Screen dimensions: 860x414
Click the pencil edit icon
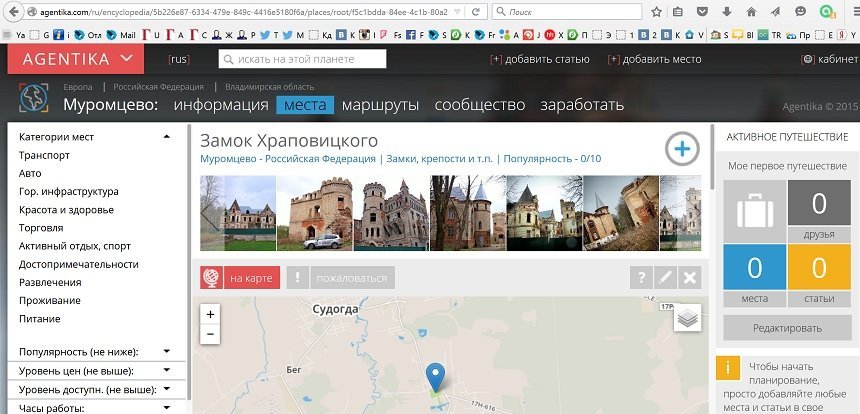point(665,278)
